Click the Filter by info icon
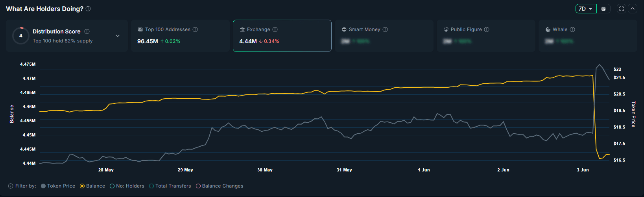The width and height of the screenshot is (644, 197). pyautogui.click(x=11, y=186)
